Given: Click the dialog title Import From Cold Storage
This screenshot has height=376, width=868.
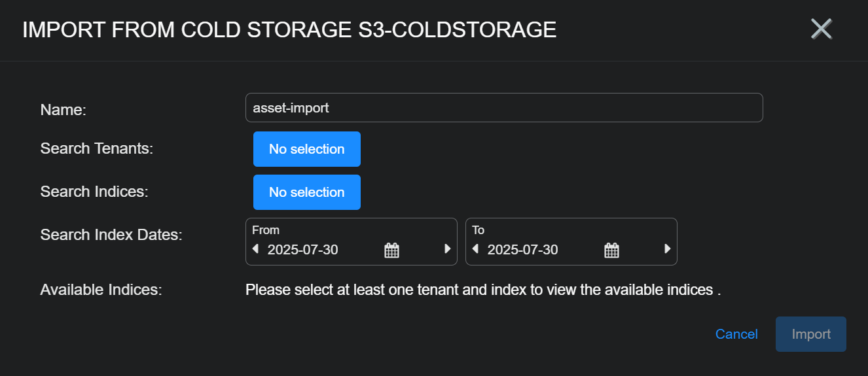Looking at the screenshot, I should click(x=289, y=30).
